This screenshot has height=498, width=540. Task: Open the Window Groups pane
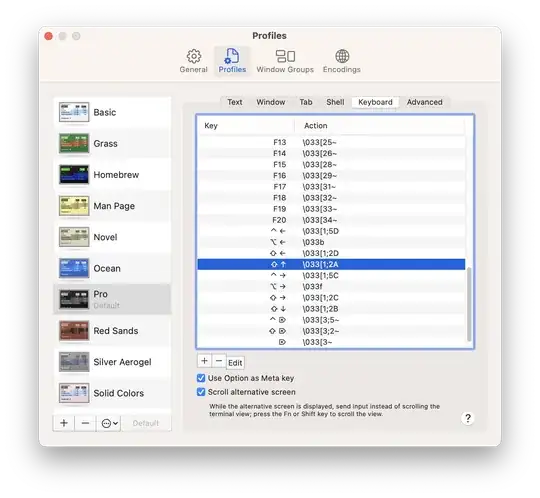(285, 61)
